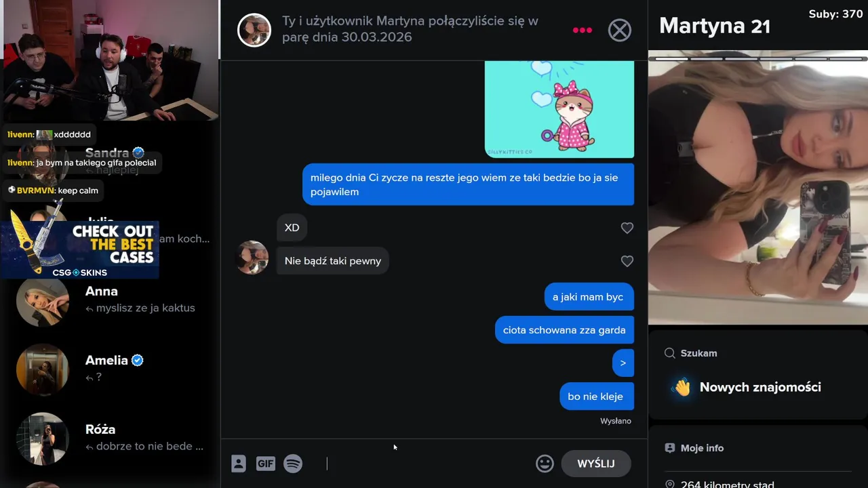
Task: Click the photo progress bar on Martyna's profile
Action: pyautogui.click(x=758, y=59)
